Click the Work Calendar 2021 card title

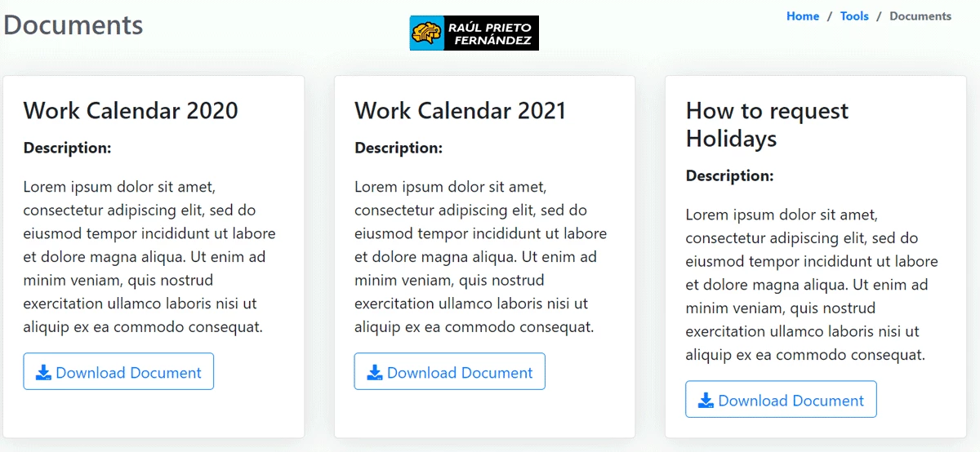pos(460,111)
